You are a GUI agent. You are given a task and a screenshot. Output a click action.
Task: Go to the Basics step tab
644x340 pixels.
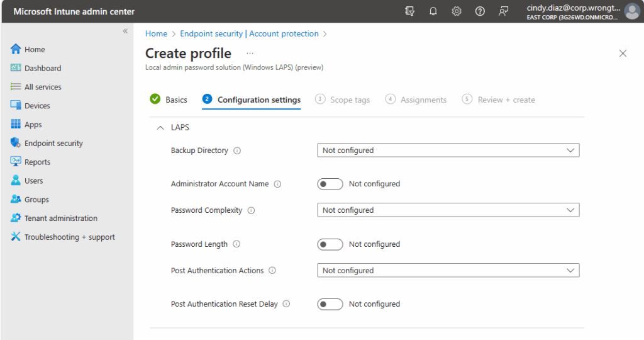pyautogui.click(x=169, y=99)
